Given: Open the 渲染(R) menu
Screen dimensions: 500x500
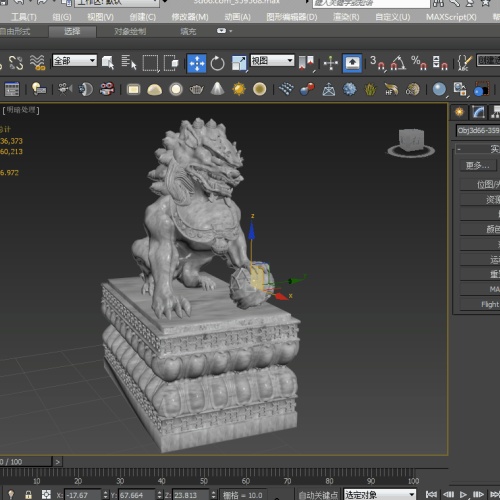Looking at the screenshot, I should point(346,17).
